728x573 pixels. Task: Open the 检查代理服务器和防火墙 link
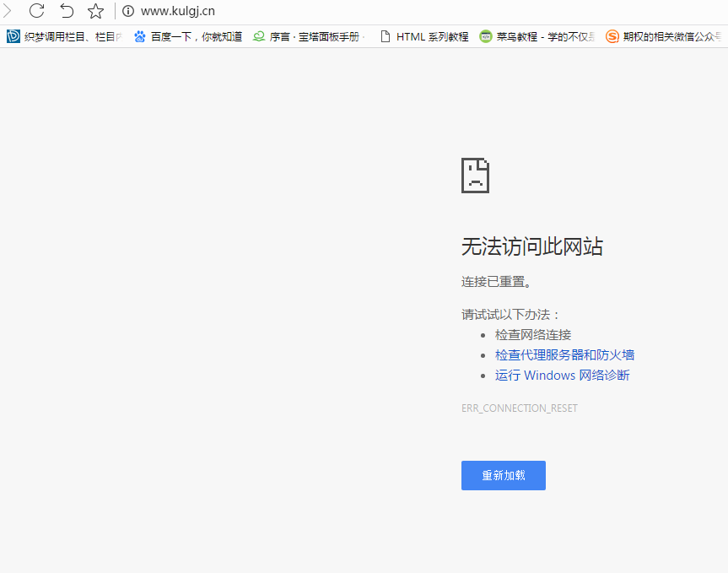(x=564, y=355)
